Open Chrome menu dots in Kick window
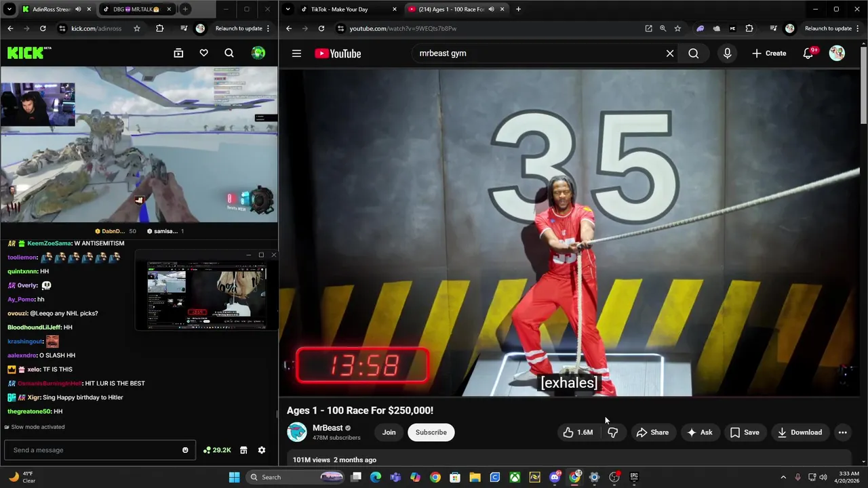This screenshot has width=868, height=488. pyautogui.click(x=269, y=28)
